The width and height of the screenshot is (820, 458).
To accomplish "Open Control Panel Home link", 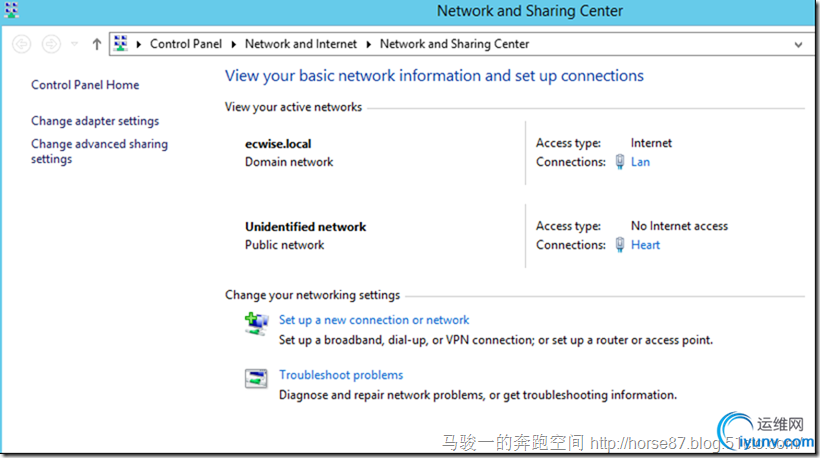I will click(85, 85).
